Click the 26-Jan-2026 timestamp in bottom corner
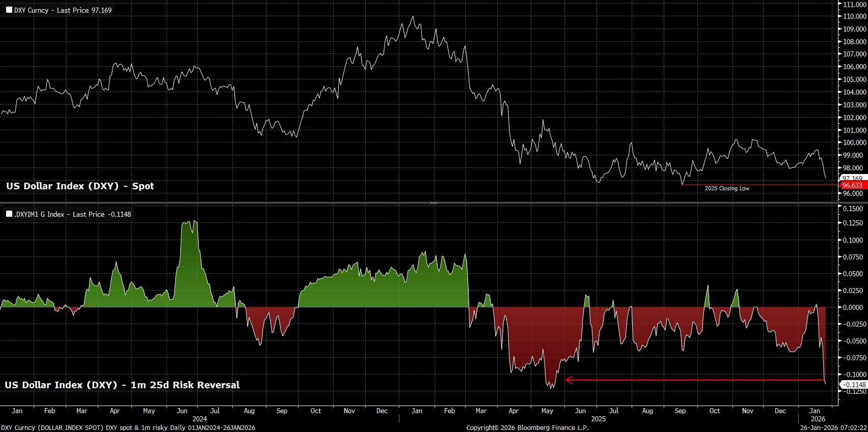This screenshot has width=868, height=432. (832, 428)
